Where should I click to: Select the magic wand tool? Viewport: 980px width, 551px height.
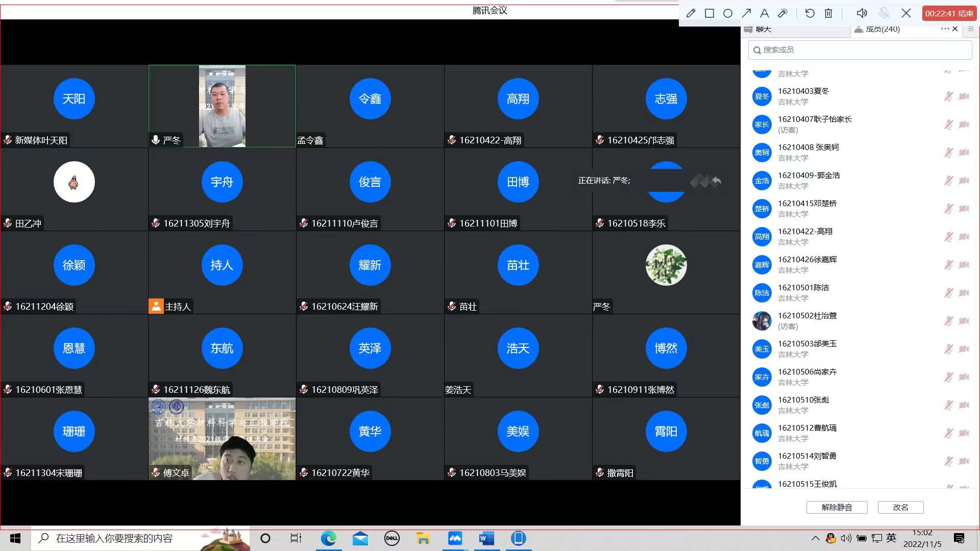click(x=782, y=13)
